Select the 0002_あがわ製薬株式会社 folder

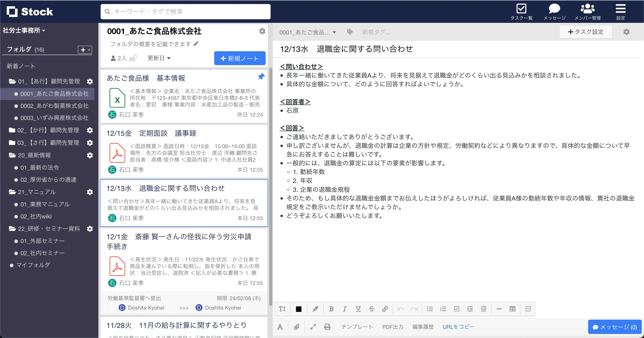[54, 106]
